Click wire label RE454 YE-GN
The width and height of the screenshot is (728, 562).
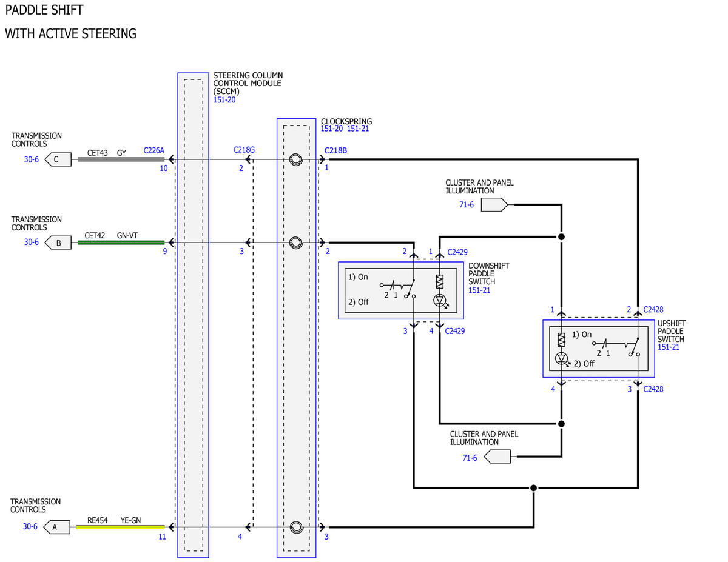coord(114,520)
